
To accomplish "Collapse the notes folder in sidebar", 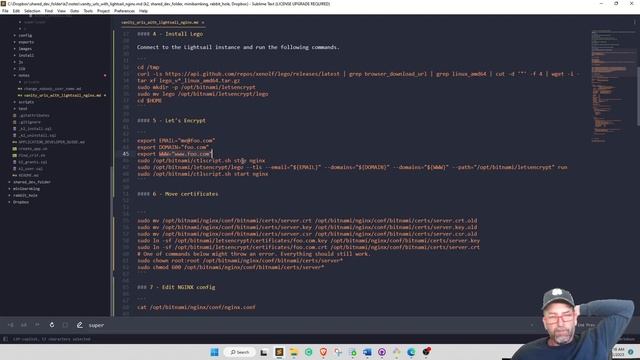I will click(24, 76).
